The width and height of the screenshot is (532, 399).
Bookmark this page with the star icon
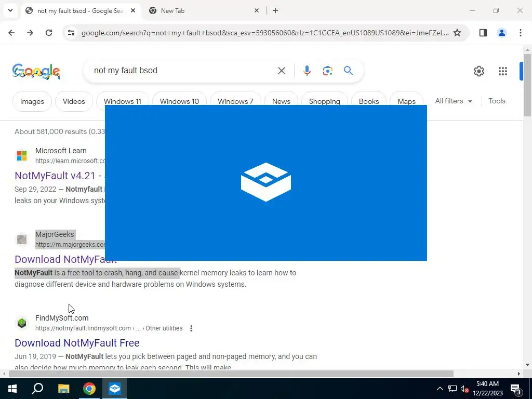pyautogui.click(x=457, y=33)
